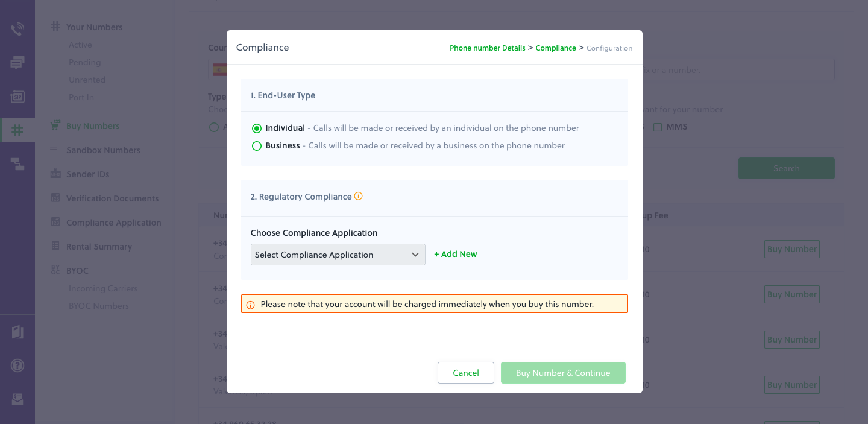This screenshot has height=424, width=868.
Task: Select the Phone Numbers hash icon in sidebar
Action: (x=17, y=130)
